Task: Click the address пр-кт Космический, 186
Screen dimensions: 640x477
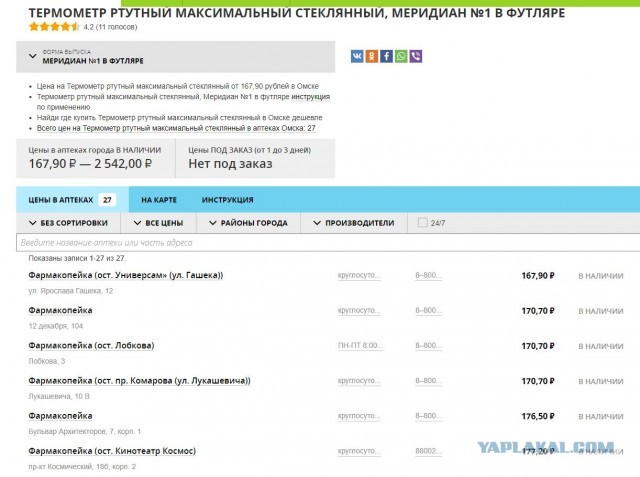Action: click(82, 466)
